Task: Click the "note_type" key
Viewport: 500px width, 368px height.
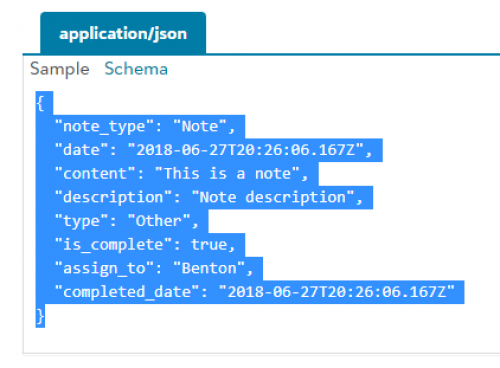Action: (x=104, y=127)
